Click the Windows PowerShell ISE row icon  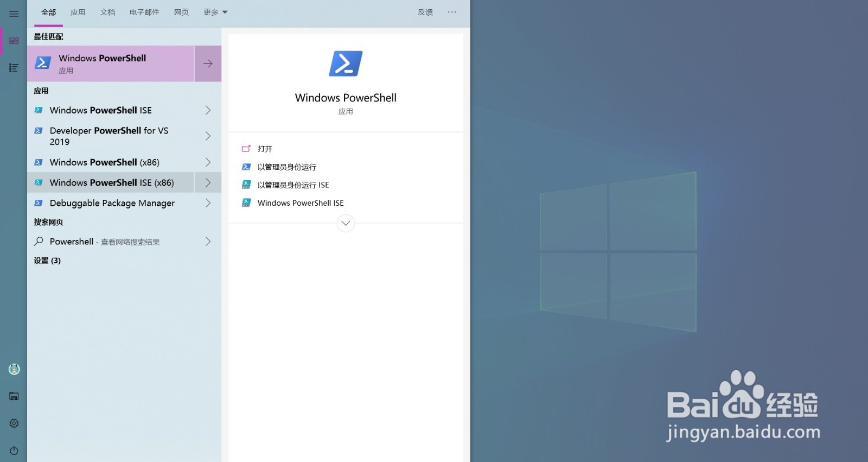tap(39, 110)
